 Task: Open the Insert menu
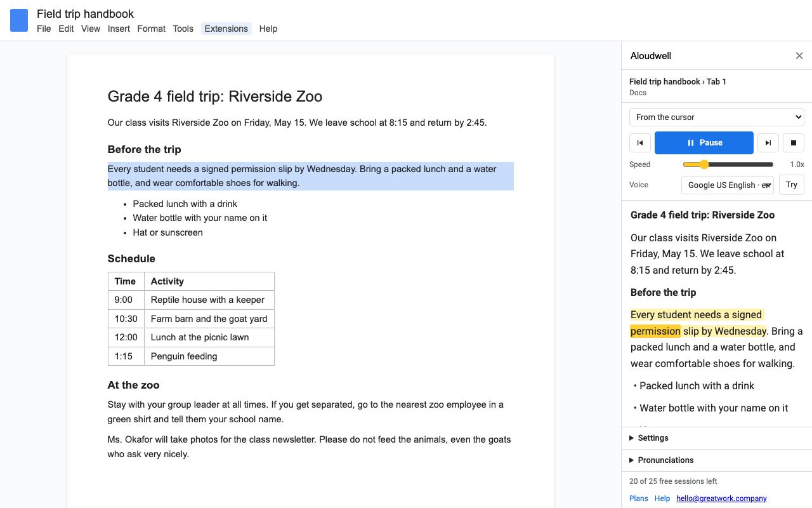click(119, 29)
